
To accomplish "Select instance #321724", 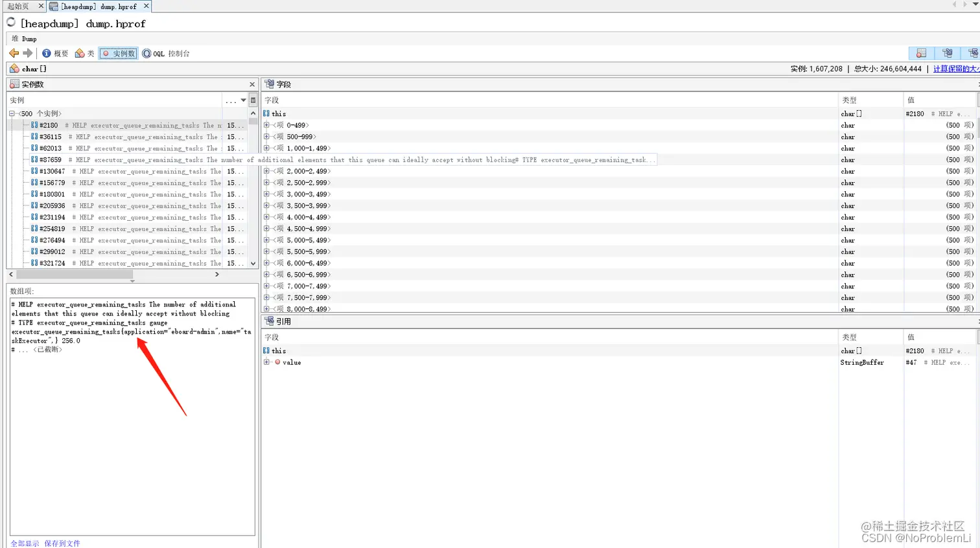I will [x=127, y=263].
